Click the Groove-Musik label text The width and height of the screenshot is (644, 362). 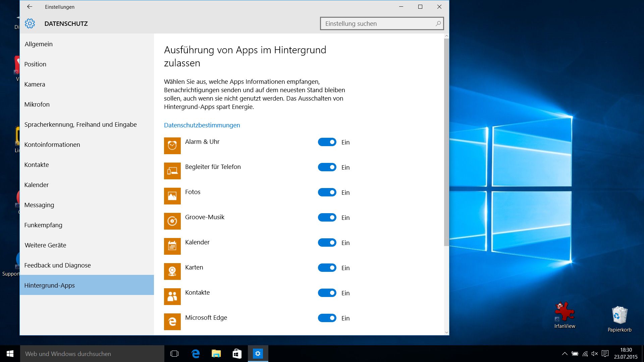tap(205, 217)
